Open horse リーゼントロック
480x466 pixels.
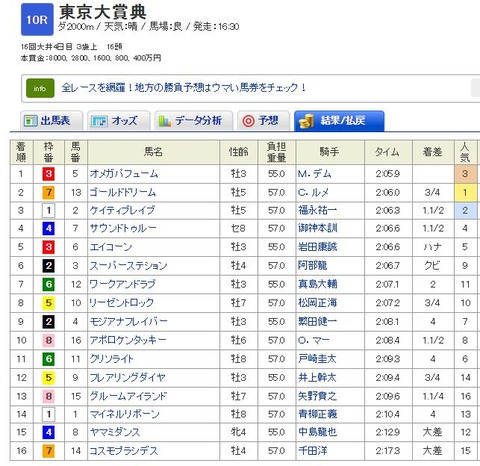coord(121,303)
